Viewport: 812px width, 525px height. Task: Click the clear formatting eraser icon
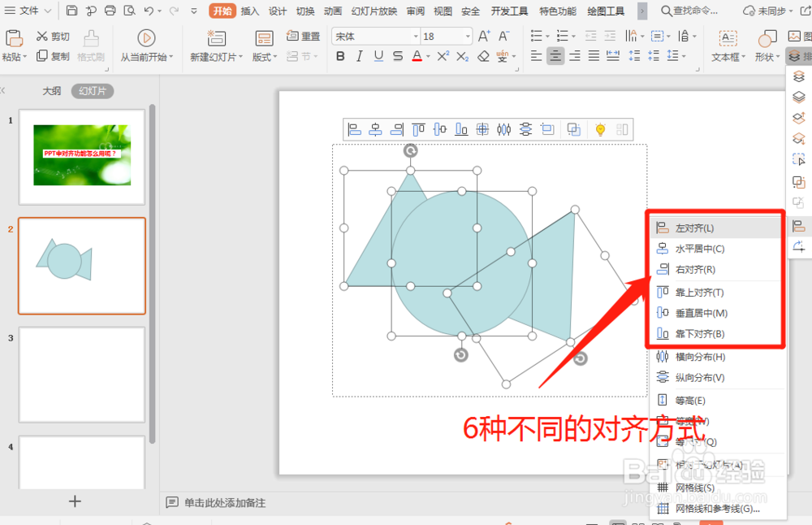[x=483, y=56]
